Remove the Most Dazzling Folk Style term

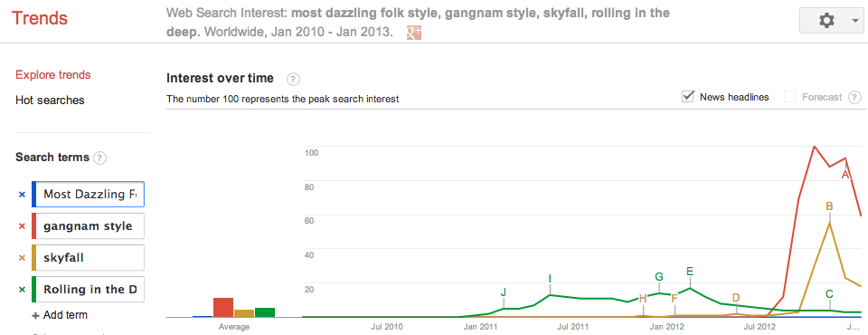pyautogui.click(x=22, y=195)
